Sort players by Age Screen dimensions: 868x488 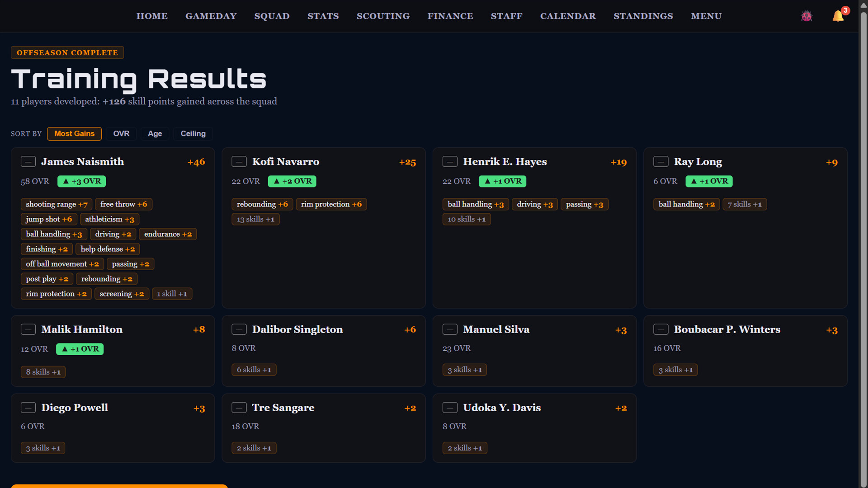pyautogui.click(x=155, y=134)
